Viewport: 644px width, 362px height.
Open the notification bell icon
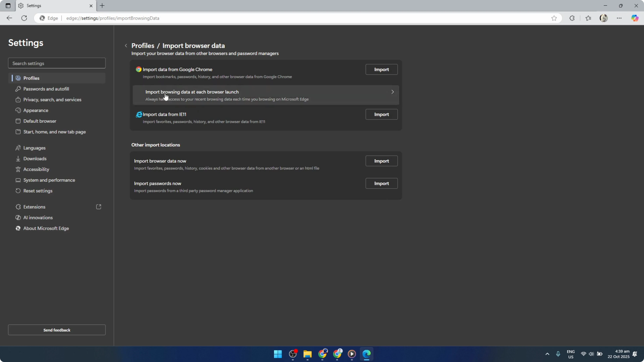coord(635,354)
